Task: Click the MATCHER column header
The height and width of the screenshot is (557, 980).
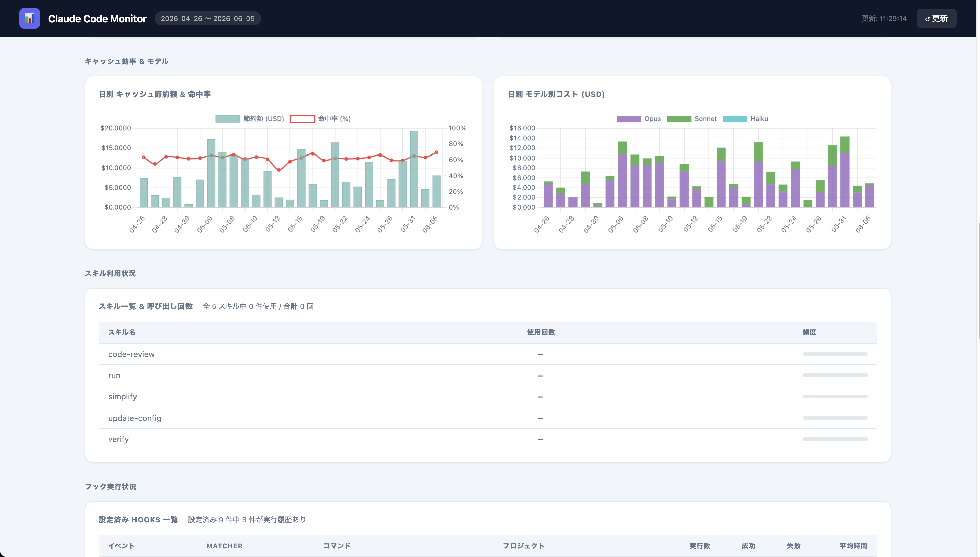Action: [x=225, y=546]
